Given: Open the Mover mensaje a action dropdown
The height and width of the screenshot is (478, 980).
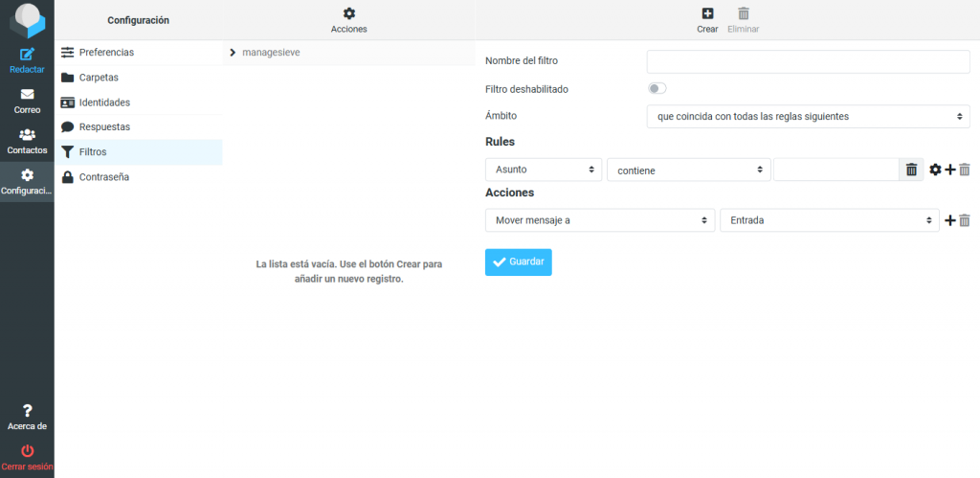Looking at the screenshot, I should tap(600, 220).
